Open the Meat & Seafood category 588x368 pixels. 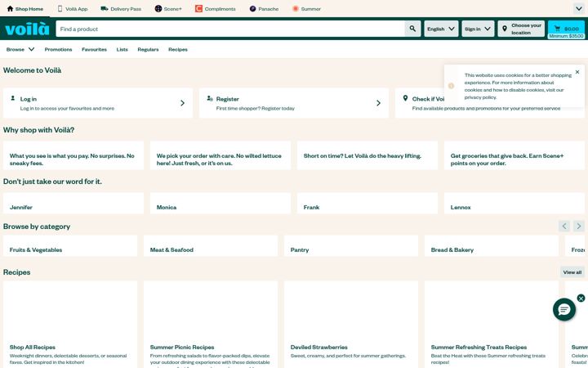click(x=211, y=246)
